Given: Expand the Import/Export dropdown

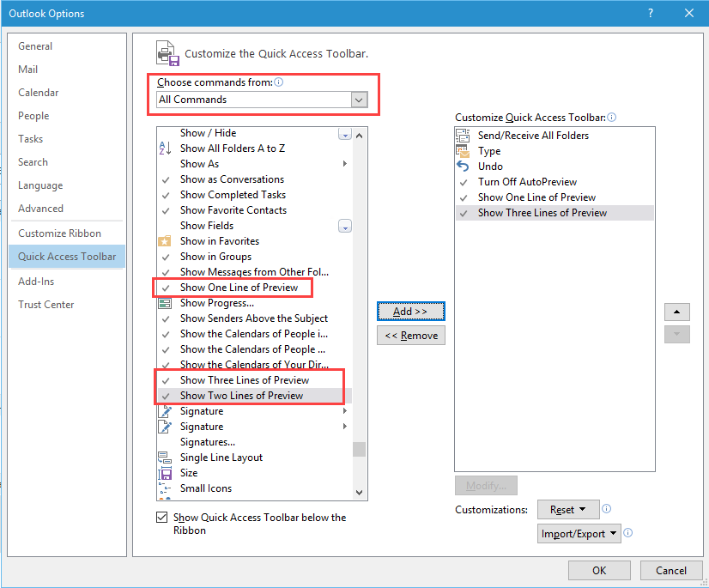Looking at the screenshot, I should pyautogui.click(x=579, y=534).
